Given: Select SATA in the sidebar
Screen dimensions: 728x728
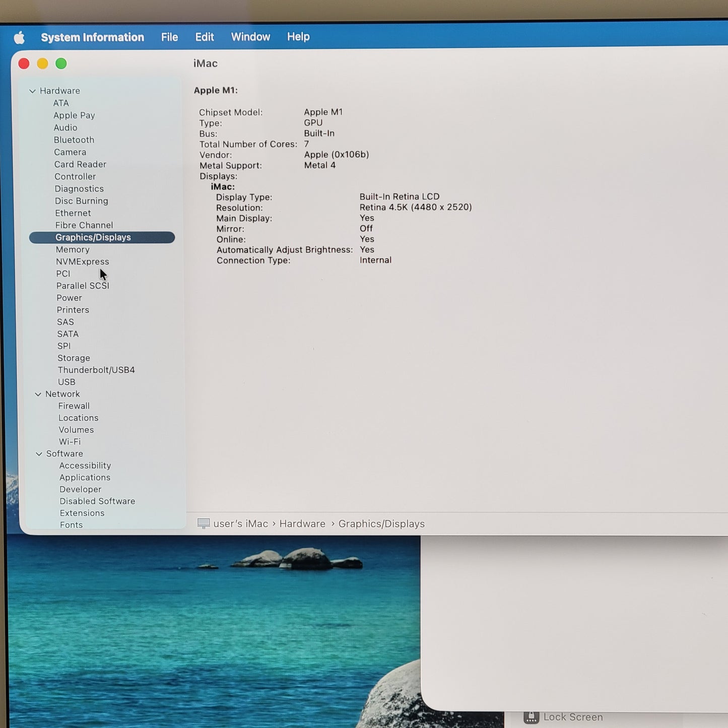Looking at the screenshot, I should click(68, 334).
